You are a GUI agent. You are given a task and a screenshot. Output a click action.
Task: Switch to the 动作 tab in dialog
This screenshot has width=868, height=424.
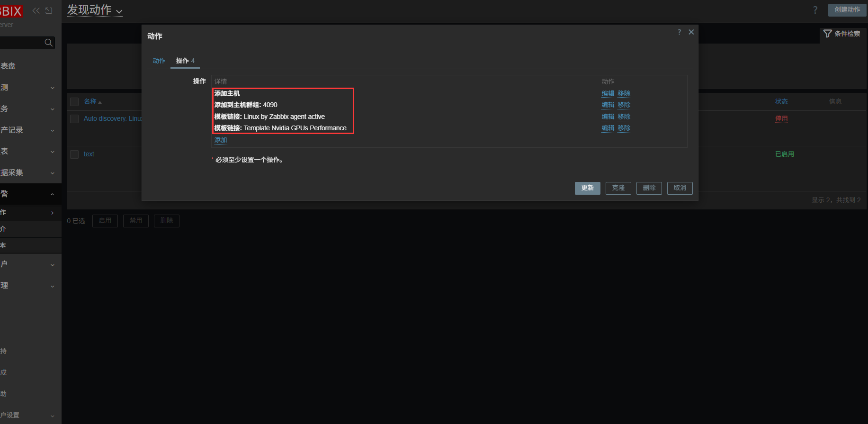(159, 61)
